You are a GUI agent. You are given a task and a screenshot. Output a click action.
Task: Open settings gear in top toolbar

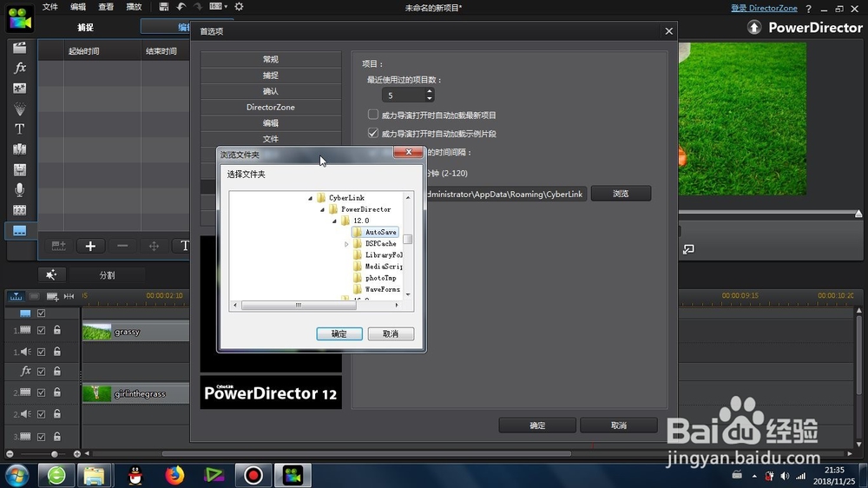coord(239,7)
